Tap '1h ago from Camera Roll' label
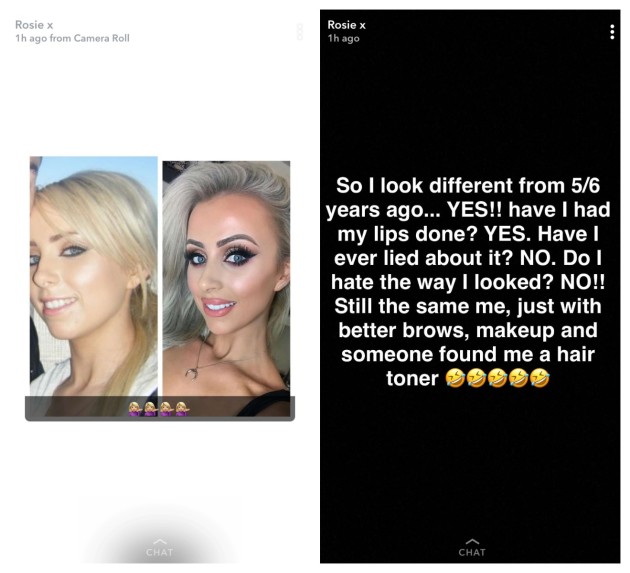The width and height of the screenshot is (630, 573). pos(72,38)
